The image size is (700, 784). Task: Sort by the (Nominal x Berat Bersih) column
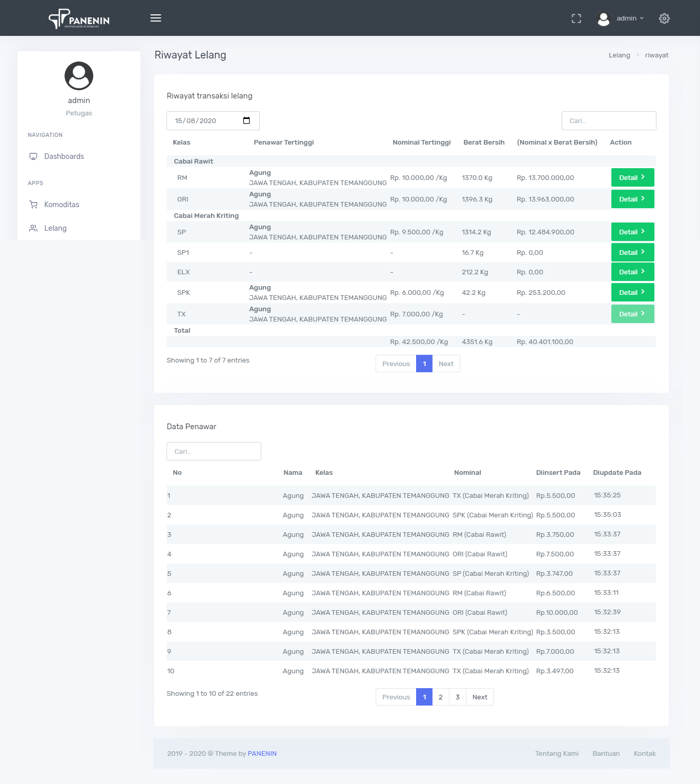pyautogui.click(x=557, y=143)
